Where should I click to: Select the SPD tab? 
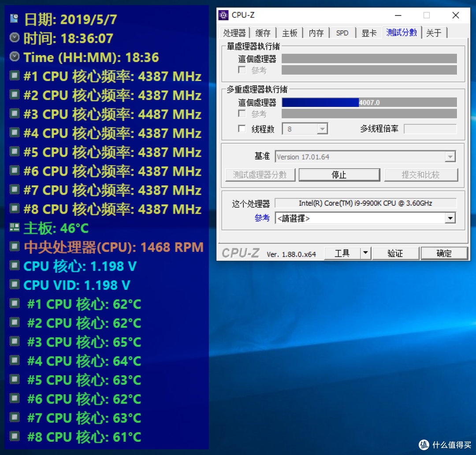[x=342, y=33]
